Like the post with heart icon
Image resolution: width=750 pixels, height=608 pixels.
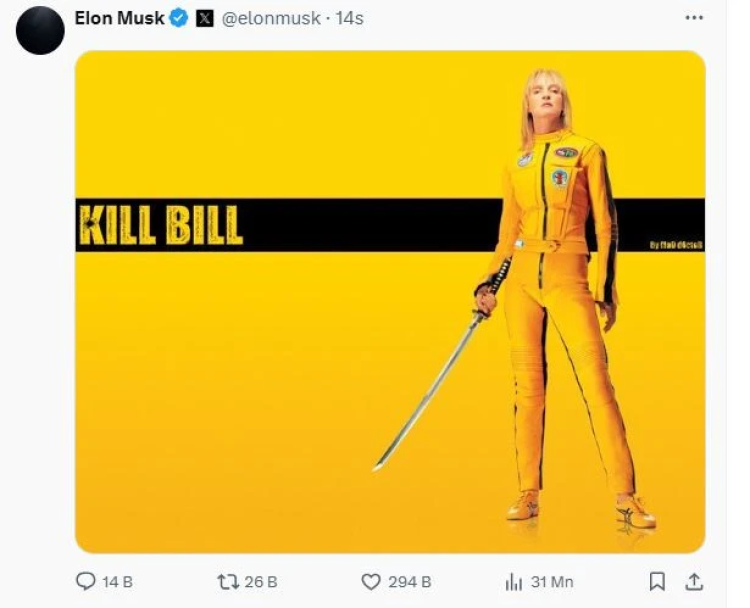[371, 582]
